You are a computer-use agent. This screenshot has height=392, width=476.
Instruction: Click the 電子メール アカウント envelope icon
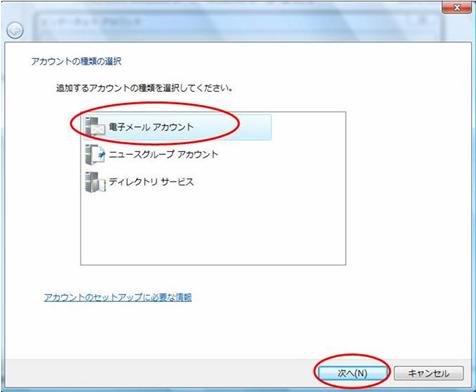click(x=95, y=127)
